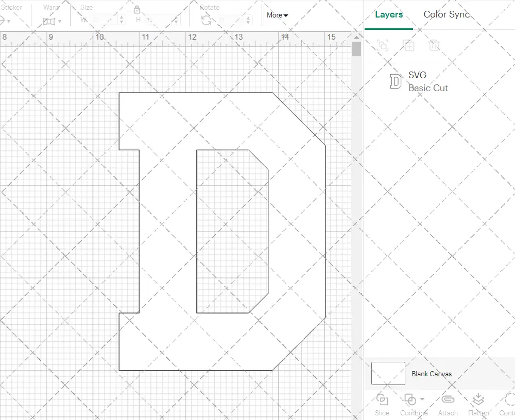Image resolution: width=515 pixels, height=420 pixels.
Task: Select the SVG layer name
Action: click(418, 75)
